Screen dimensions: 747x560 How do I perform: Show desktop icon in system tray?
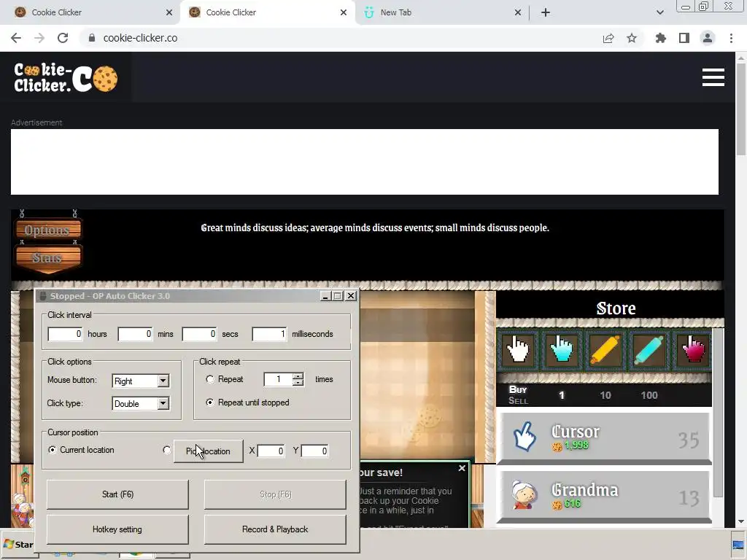click(738, 545)
